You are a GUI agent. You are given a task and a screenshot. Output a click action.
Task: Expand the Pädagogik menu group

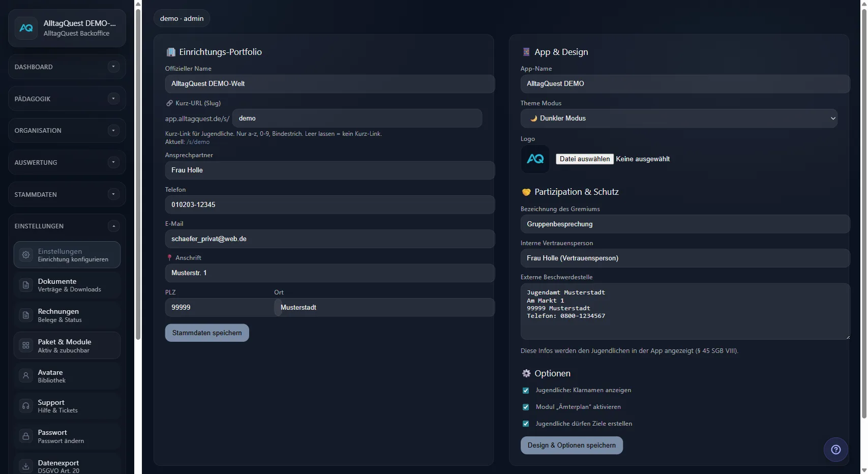[x=113, y=99]
